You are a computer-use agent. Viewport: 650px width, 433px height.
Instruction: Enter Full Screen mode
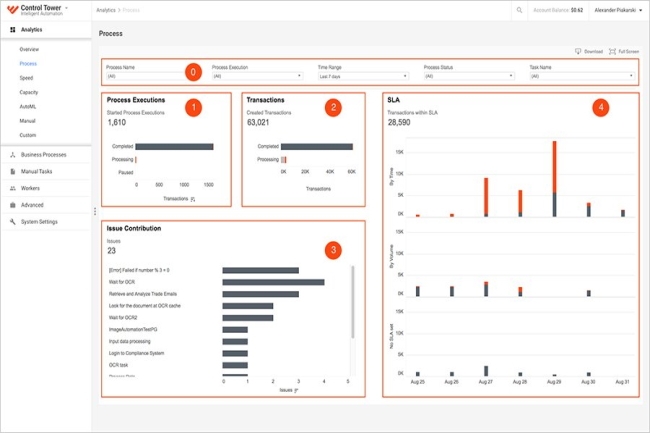pyautogui.click(x=613, y=51)
